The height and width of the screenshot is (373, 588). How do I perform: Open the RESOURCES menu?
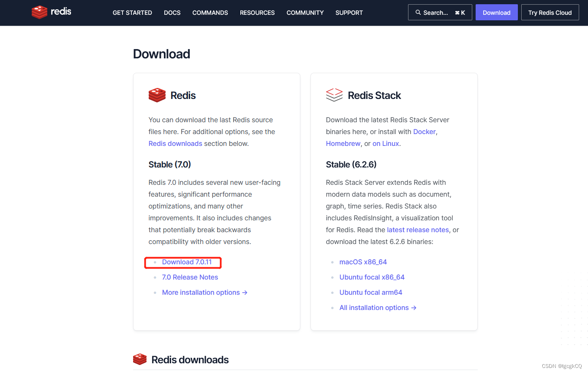pos(257,13)
